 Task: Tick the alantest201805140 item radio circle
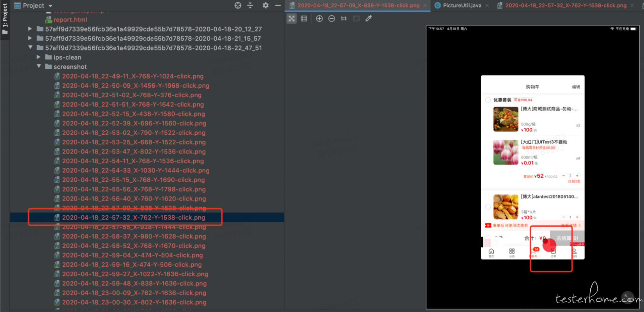488,207
